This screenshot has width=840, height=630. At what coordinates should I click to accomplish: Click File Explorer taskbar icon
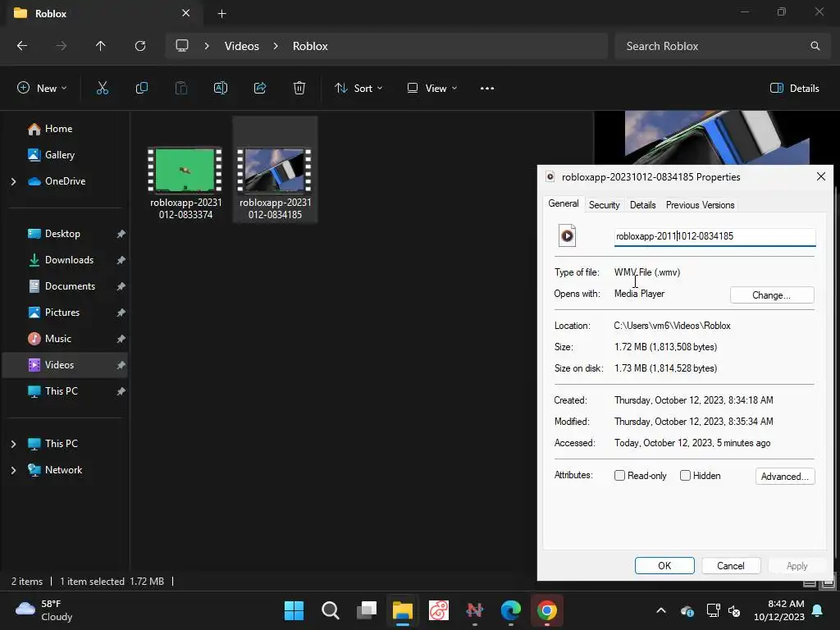[x=402, y=610]
